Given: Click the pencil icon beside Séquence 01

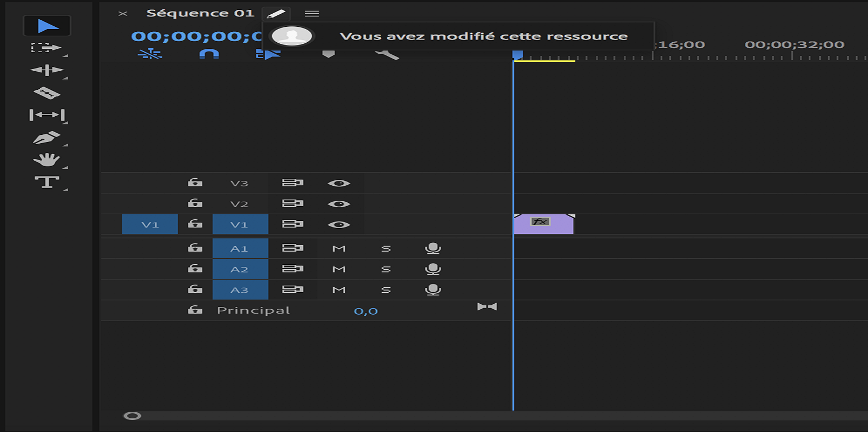Looking at the screenshot, I should pos(277,14).
